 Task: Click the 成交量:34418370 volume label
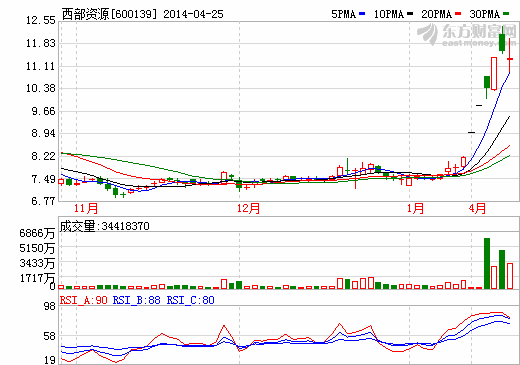point(104,226)
